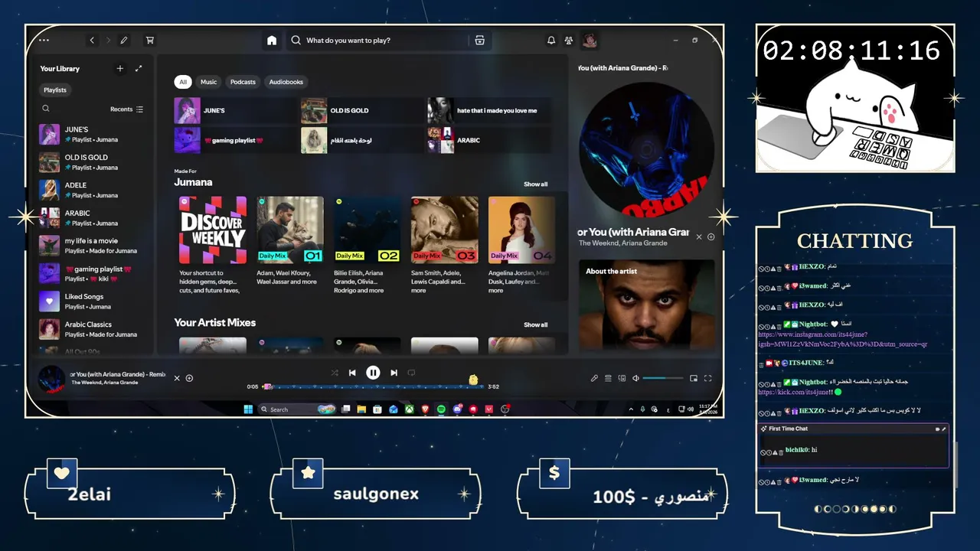Open Daily Mix 04 card
The height and width of the screenshot is (551, 980).
(x=522, y=245)
